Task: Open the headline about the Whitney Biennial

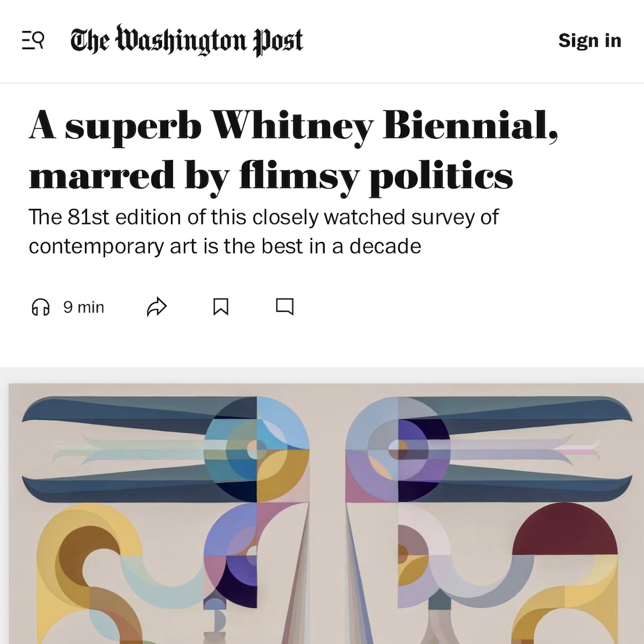Action: (x=293, y=149)
